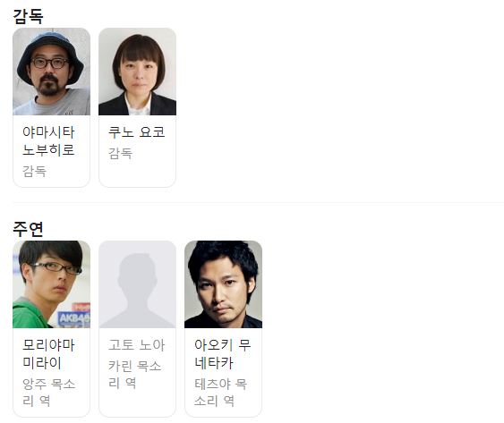Select the 카린 목소리 역 role text
The image size is (504, 423).
[x=134, y=374]
